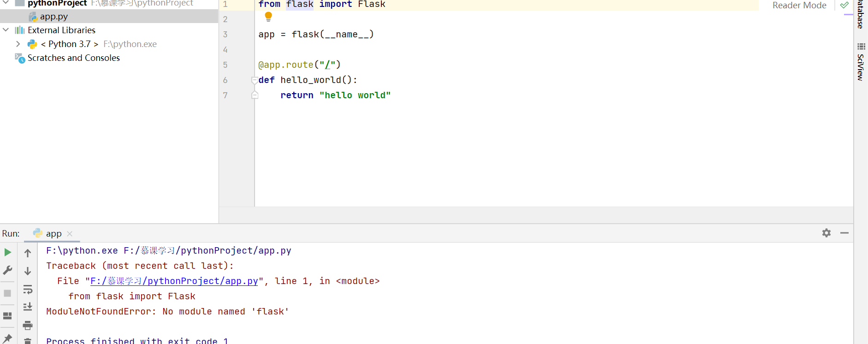
Task: Open the SciView side tab
Action: coord(861,62)
